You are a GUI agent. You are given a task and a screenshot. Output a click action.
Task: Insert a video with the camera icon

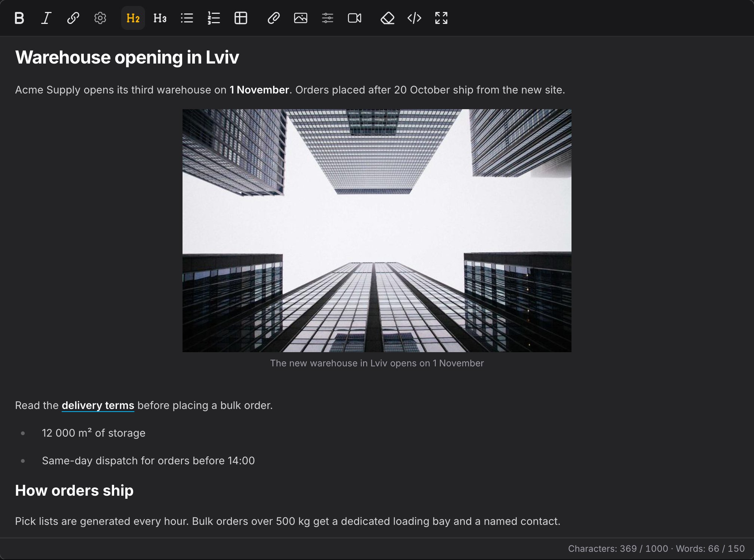click(x=355, y=18)
